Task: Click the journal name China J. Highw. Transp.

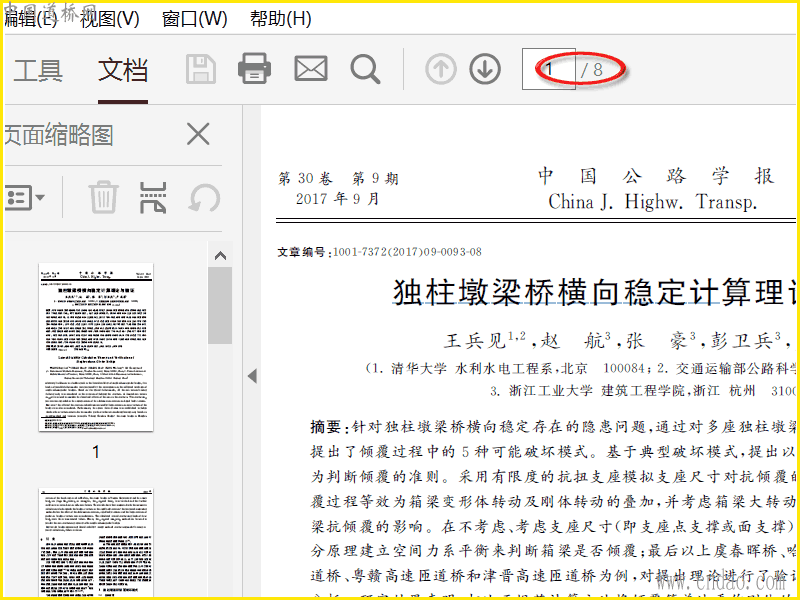Action: (653, 202)
